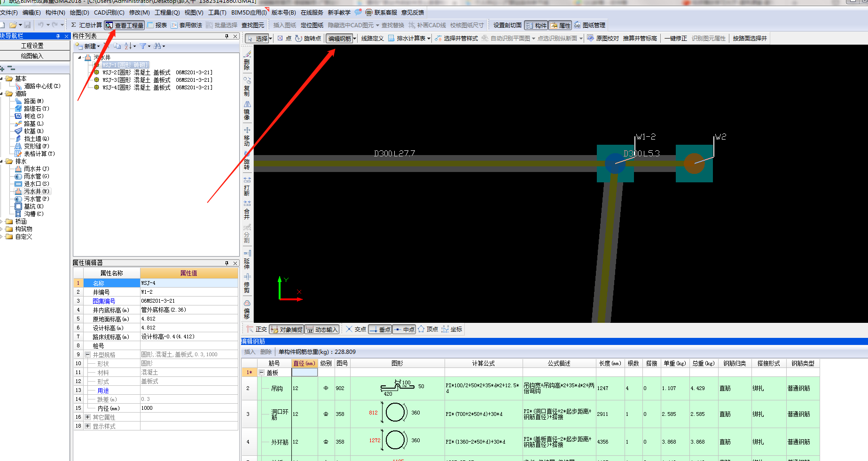Screen dimensions: 868x461
Task: Click the 汇总计算 (sum calculation) toolbar button
Action: pyautogui.click(x=86, y=25)
